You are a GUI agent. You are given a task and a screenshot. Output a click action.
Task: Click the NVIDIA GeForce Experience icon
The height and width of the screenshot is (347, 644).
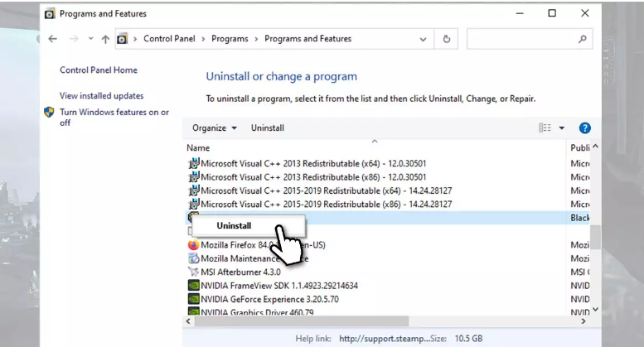(193, 299)
